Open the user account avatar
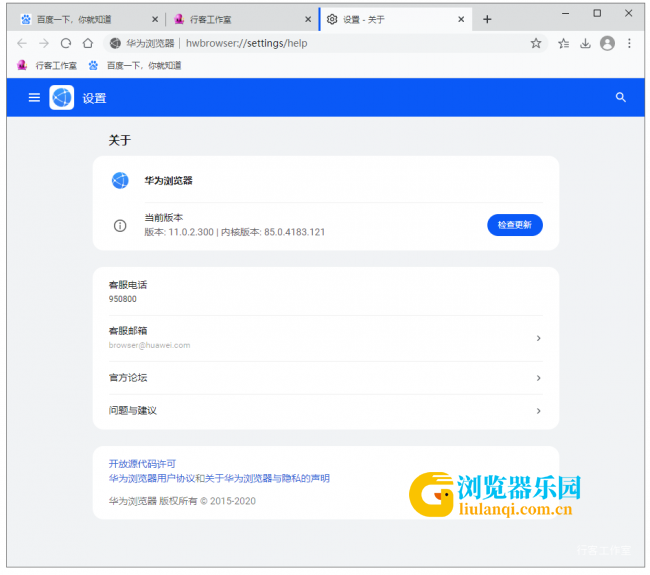This screenshot has width=650, height=575. [x=607, y=44]
